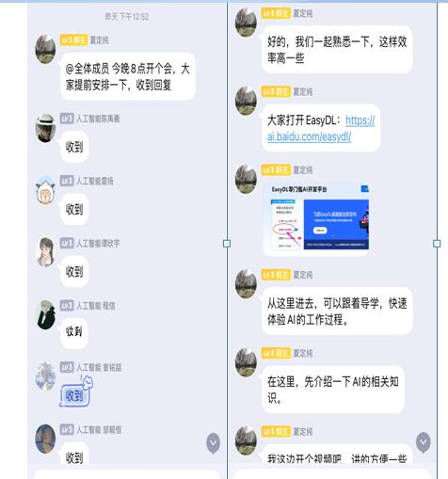The image size is (448, 479).
Task: Click the yellow LV3 群主 badge above EasyDL link
Action: pyautogui.click(x=276, y=91)
